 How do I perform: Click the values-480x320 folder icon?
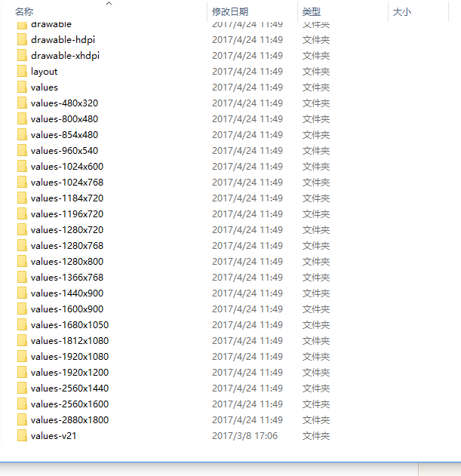(22, 103)
